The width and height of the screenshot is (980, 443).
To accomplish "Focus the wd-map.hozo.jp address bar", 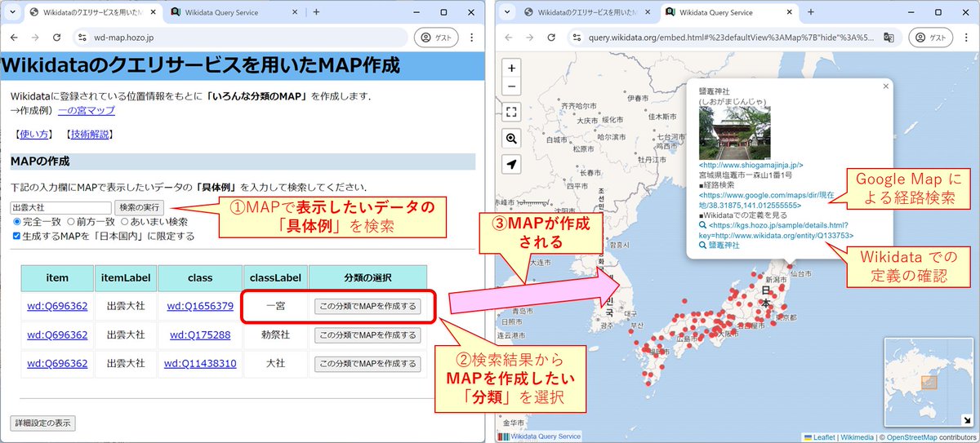I will (241, 38).
